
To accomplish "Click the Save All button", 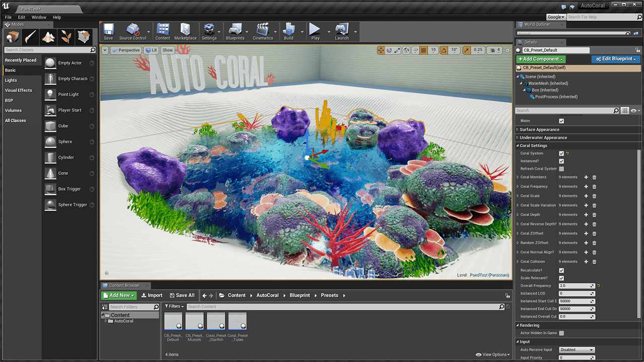I will coord(182,296).
